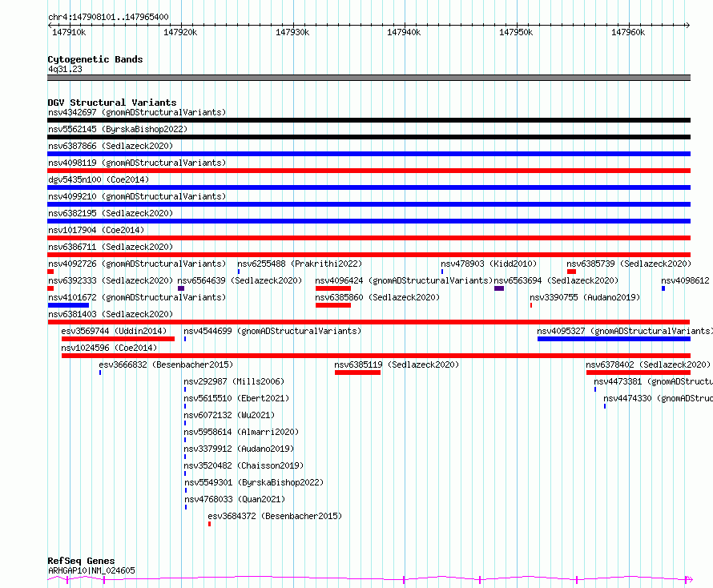The height and width of the screenshot is (588, 713).
Task: Click the nsv4098612 variant label
Action: click(x=685, y=280)
